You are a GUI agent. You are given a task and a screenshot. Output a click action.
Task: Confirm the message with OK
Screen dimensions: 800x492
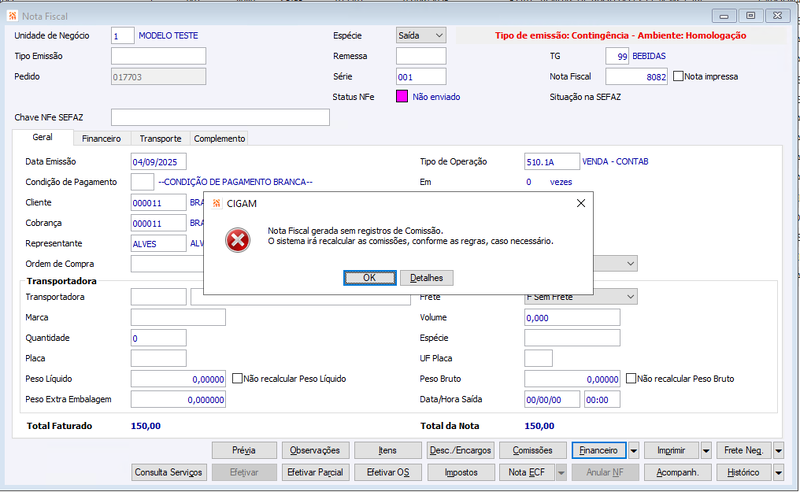(369, 278)
